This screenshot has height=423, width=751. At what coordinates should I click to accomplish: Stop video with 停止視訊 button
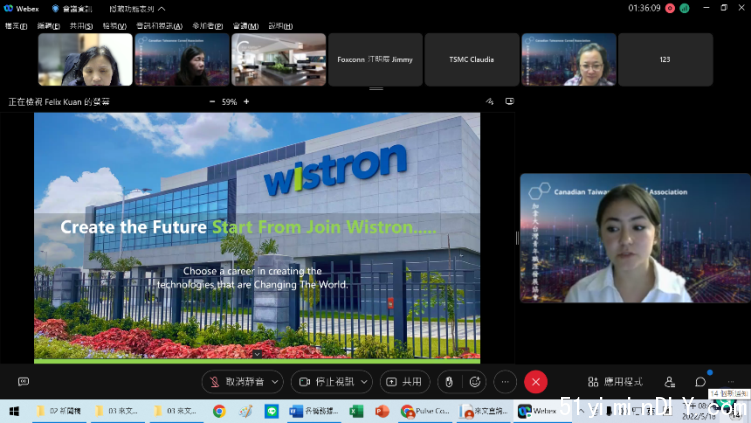pyautogui.click(x=327, y=382)
